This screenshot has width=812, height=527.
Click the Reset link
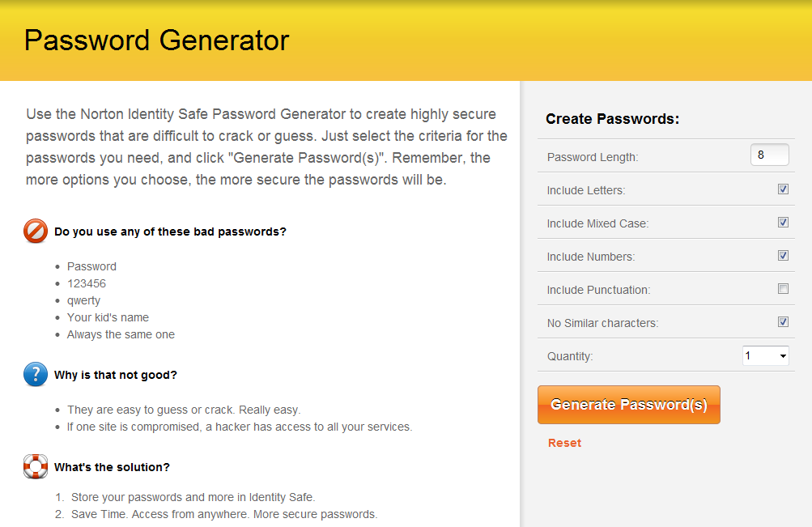click(x=564, y=443)
